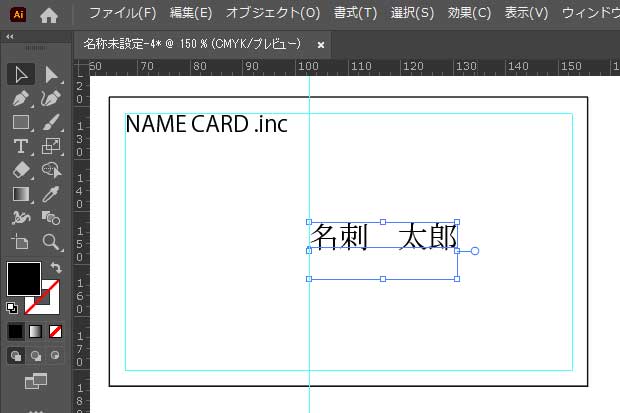Change screen mode icon
The image size is (620, 413).
coord(36,381)
